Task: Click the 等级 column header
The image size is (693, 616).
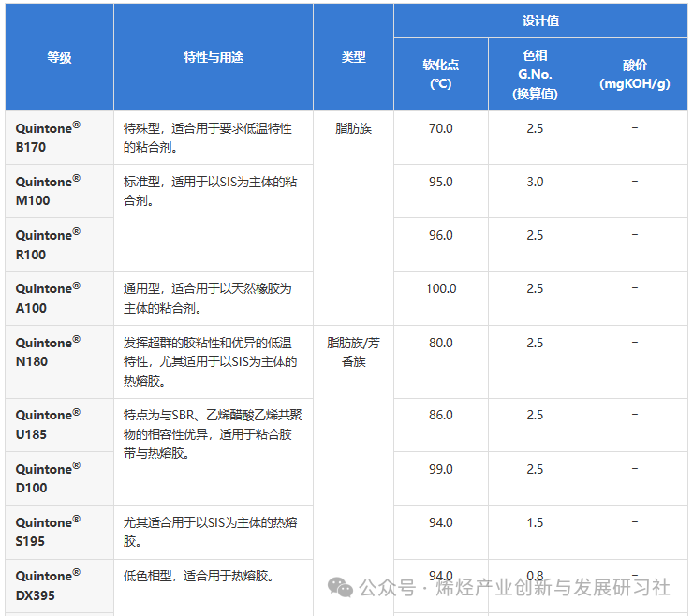Action: [59, 57]
